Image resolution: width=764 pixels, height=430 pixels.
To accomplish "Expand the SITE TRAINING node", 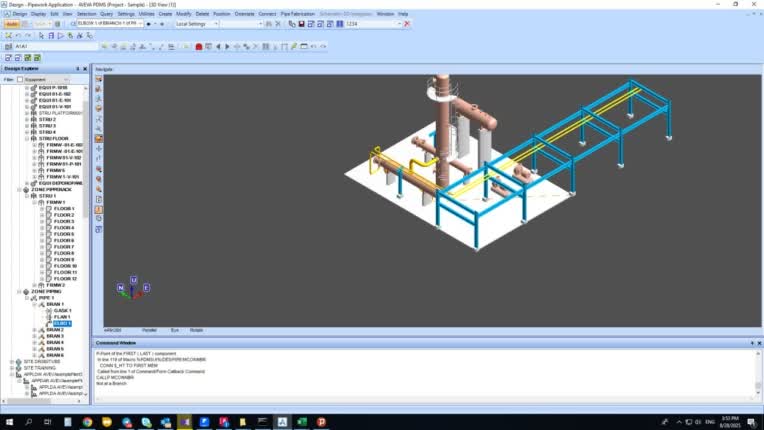I will point(12,368).
